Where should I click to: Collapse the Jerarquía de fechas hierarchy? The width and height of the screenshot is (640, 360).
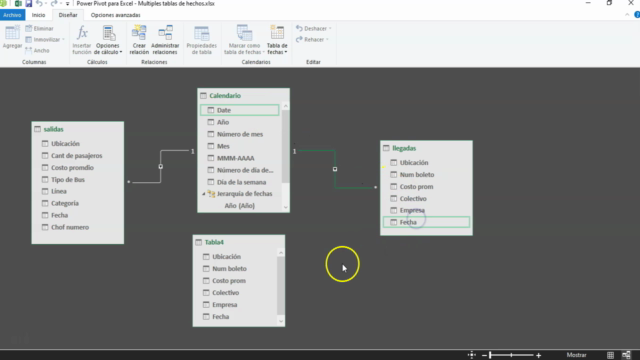click(x=204, y=194)
